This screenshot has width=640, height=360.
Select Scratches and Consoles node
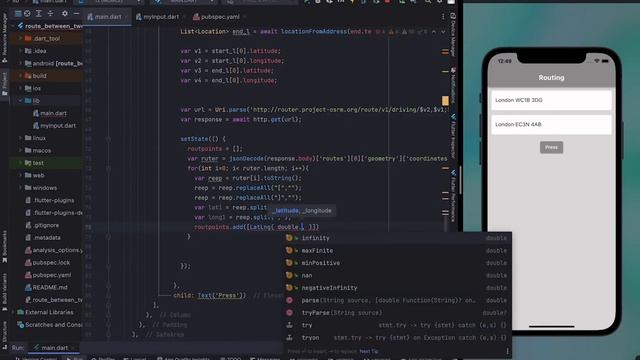[x=49, y=325]
